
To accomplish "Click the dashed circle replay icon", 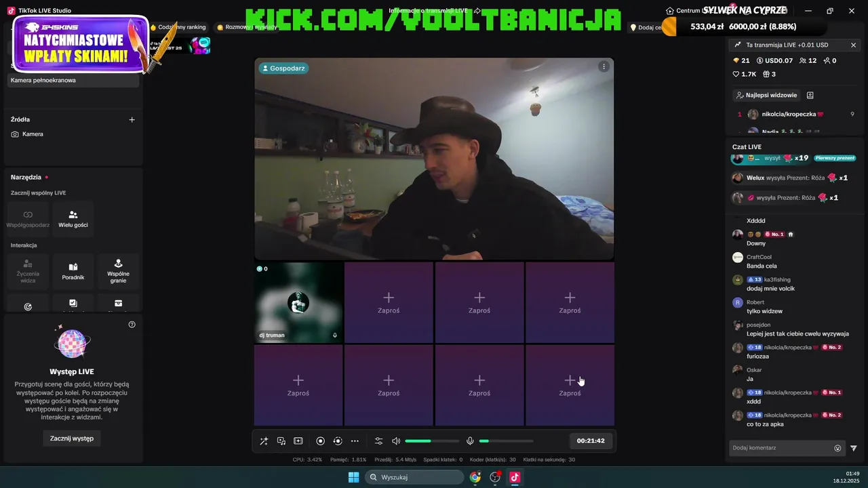I will point(338,441).
